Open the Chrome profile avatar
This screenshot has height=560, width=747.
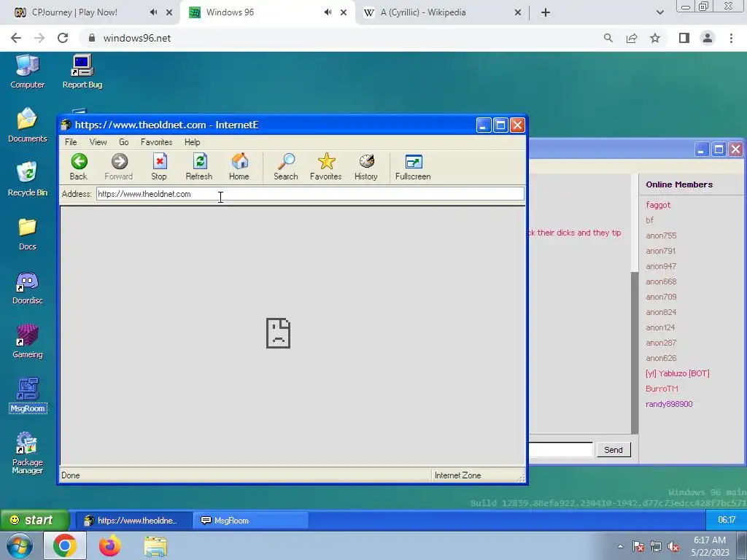coord(708,38)
